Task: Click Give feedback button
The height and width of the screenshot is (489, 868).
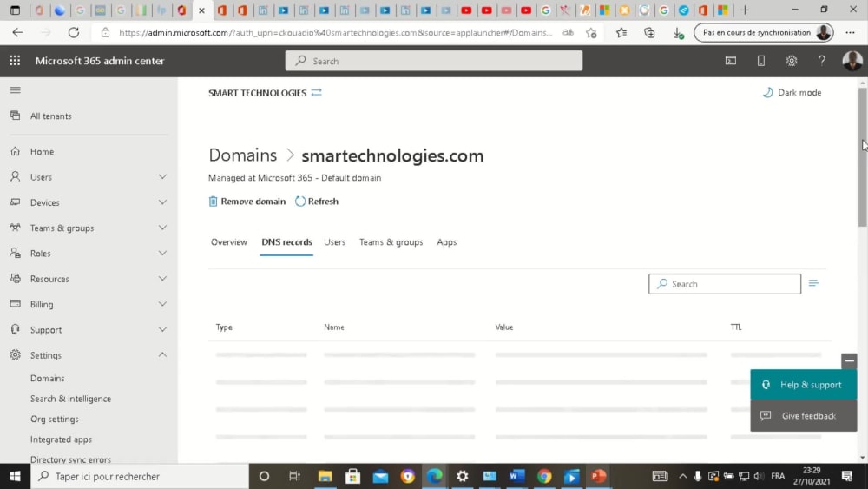Action: point(803,416)
